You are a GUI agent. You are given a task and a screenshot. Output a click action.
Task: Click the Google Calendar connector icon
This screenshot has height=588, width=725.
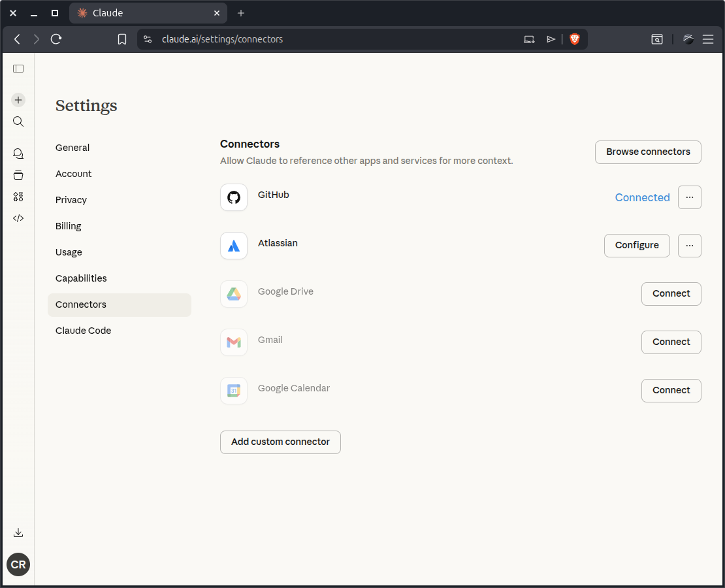(234, 390)
